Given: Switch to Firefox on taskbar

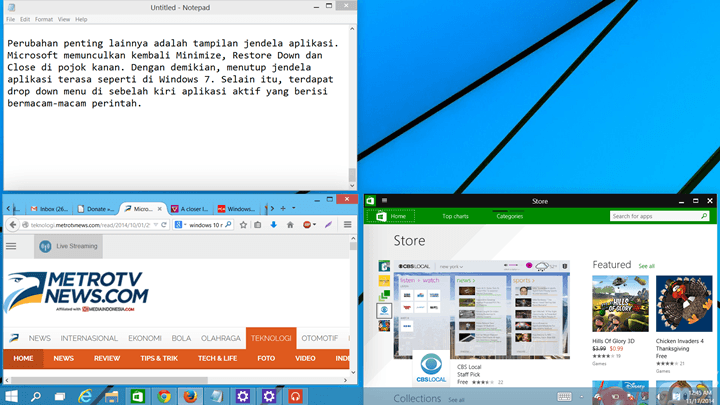Looking at the screenshot, I should click(190, 396).
